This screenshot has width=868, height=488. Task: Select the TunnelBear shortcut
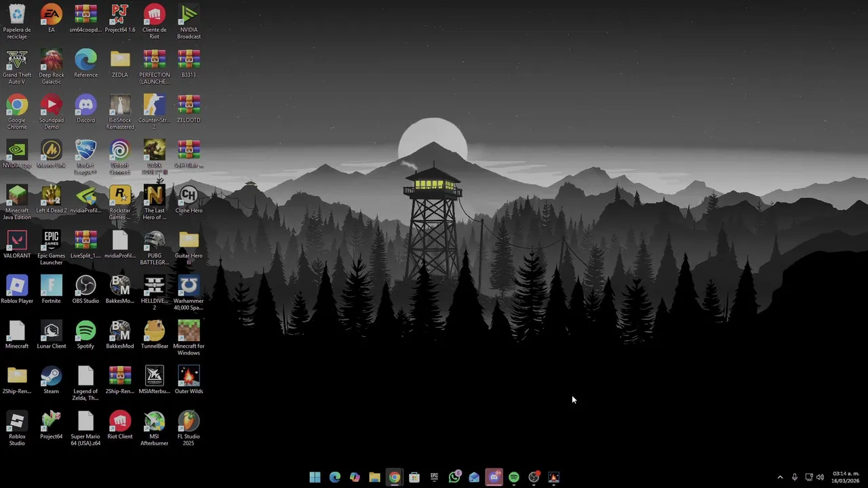(x=155, y=335)
